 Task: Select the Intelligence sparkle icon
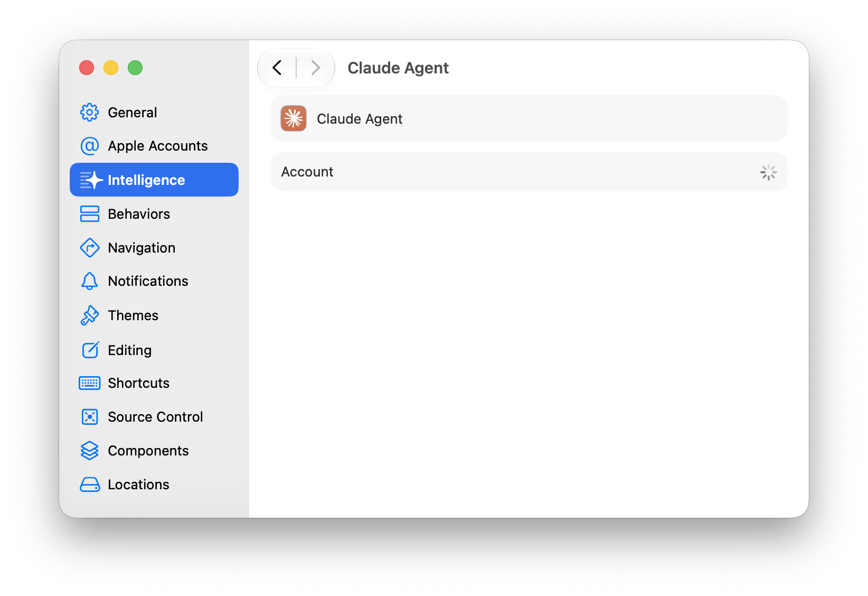coord(91,180)
